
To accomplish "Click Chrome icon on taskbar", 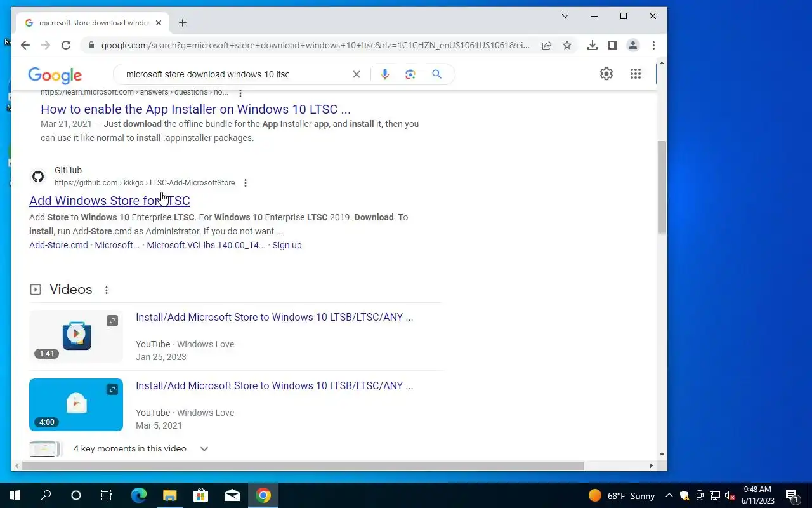I will coord(263,496).
